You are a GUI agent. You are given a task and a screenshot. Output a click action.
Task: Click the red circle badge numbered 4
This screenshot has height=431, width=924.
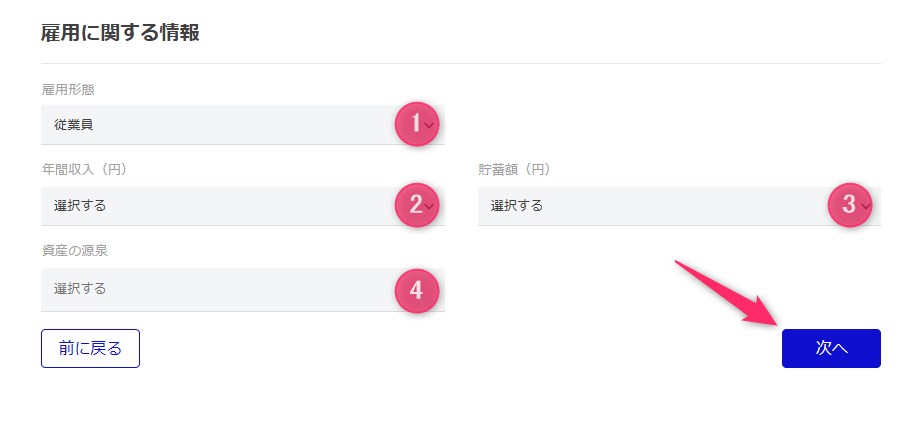tap(415, 289)
